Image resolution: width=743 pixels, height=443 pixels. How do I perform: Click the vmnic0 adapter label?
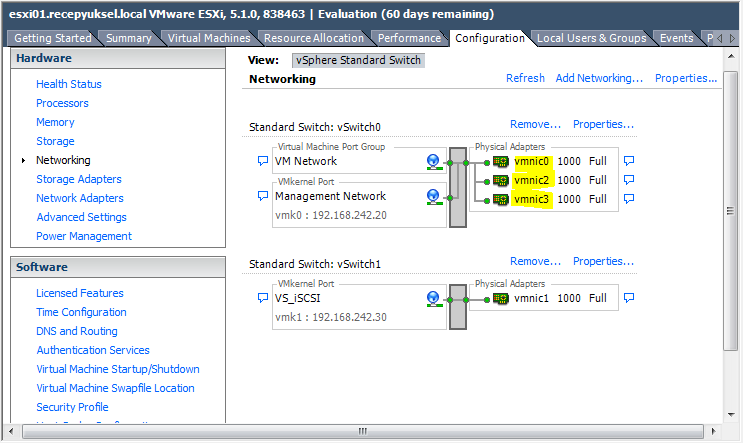click(x=531, y=162)
